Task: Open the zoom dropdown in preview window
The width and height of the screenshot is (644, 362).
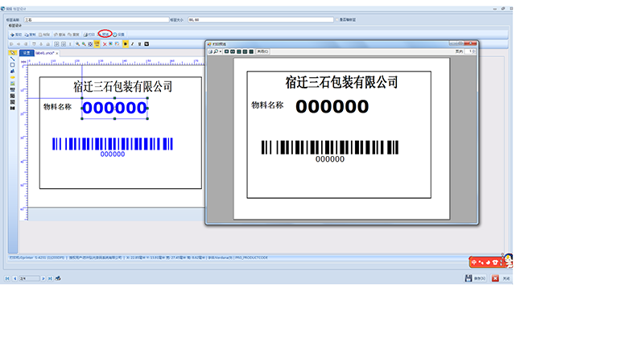Action: tap(221, 51)
